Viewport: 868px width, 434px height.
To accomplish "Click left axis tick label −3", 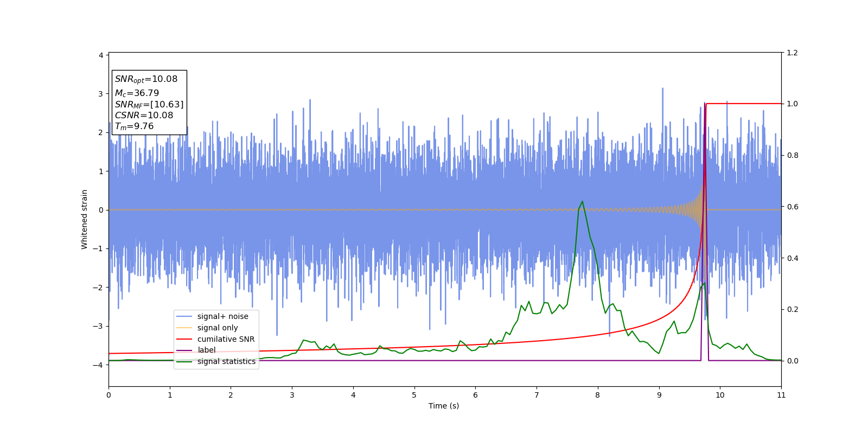I will 98,326.
